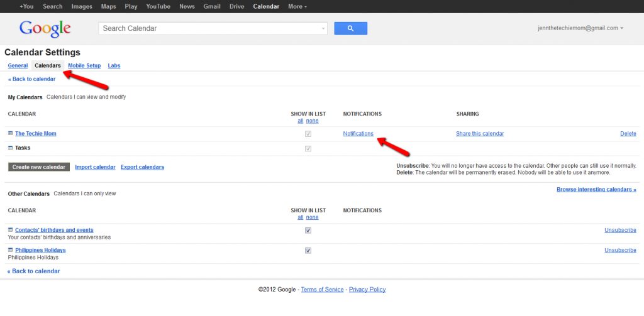Go to Search in the Google bar
Screen dimensions: 644x316
[x=53, y=6]
